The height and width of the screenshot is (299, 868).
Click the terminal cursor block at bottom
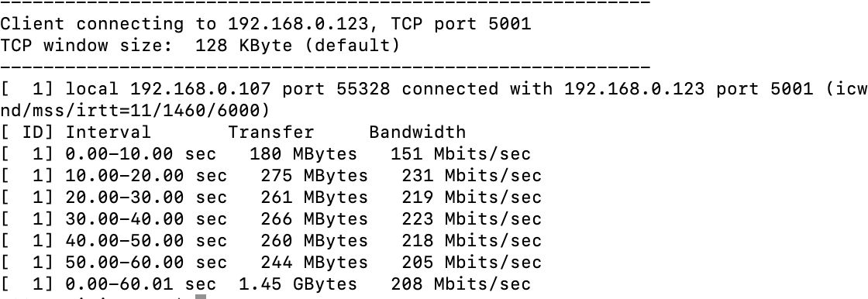(201, 297)
